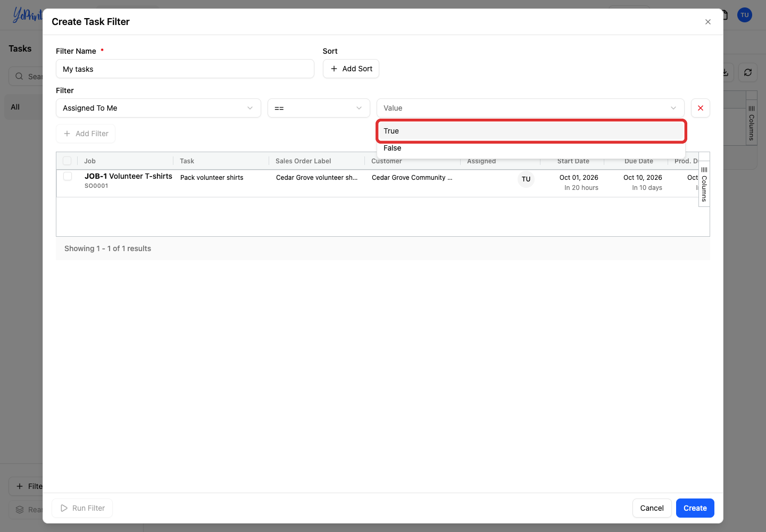Viewport: 766px width, 532px height.
Task: Click the Oct 10, 2026 due date
Action: click(643, 178)
